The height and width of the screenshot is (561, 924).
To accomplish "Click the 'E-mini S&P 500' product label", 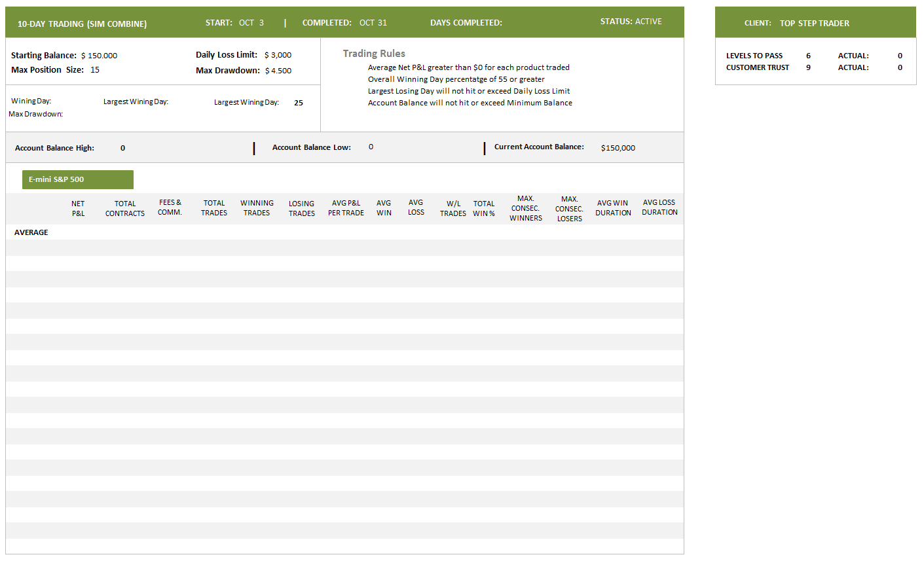I will click(x=78, y=179).
